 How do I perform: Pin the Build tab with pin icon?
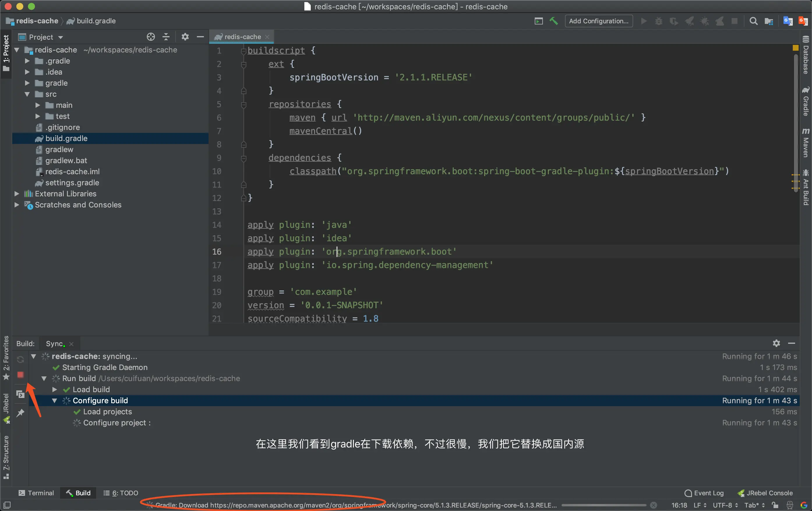[20, 412]
